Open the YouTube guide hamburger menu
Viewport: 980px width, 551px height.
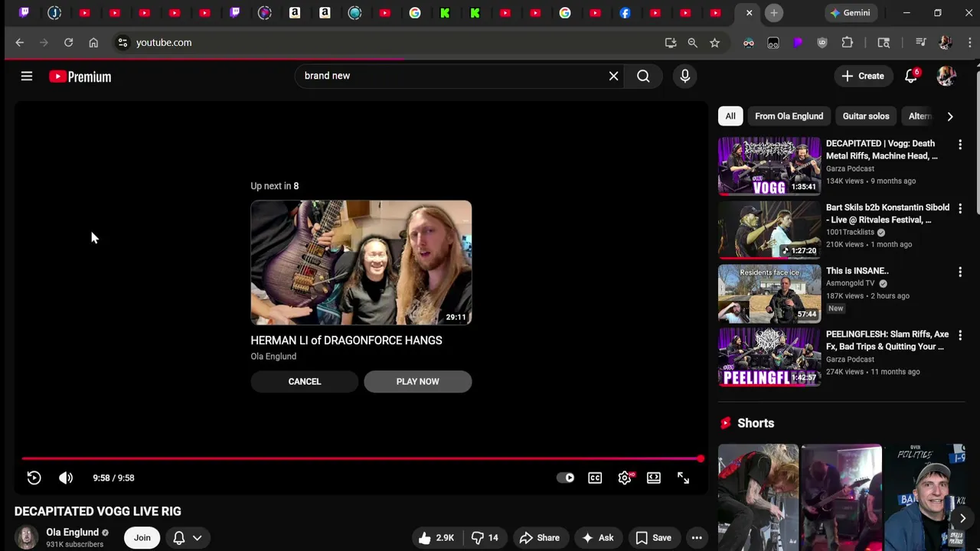coord(27,76)
